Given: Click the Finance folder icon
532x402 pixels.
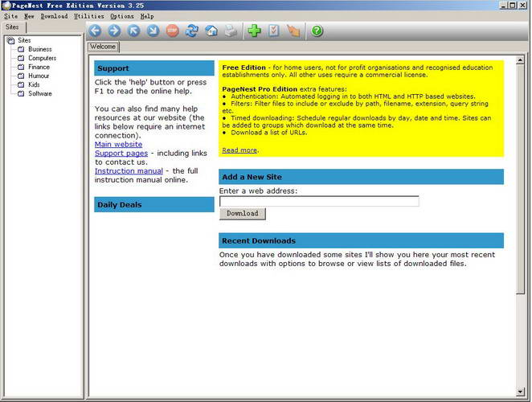Looking at the screenshot, I should pos(21,67).
